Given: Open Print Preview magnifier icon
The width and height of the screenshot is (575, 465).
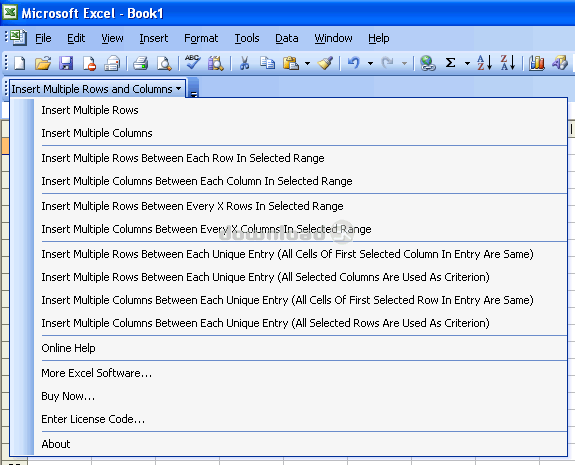Looking at the screenshot, I should (164, 63).
